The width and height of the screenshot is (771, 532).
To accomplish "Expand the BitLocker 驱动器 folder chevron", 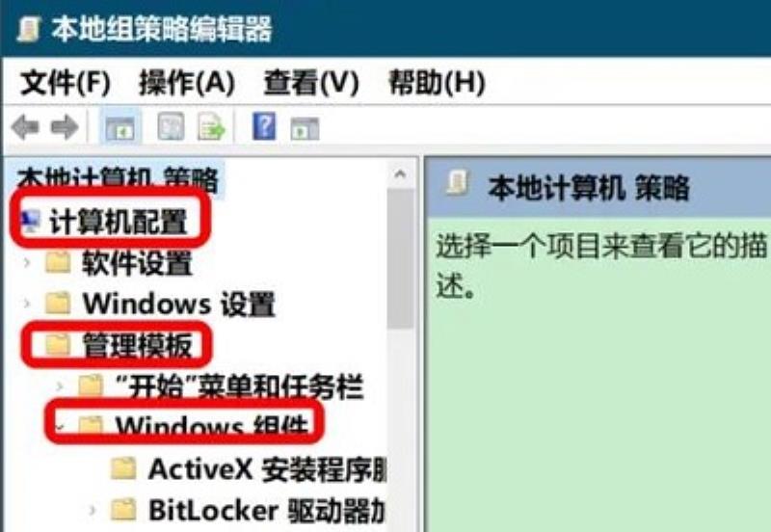I will coord(93,510).
